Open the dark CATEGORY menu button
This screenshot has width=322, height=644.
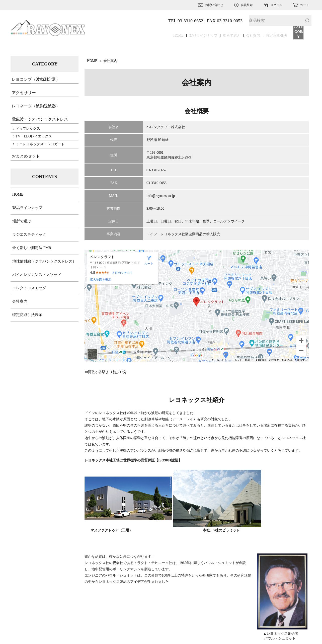(x=298, y=33)
